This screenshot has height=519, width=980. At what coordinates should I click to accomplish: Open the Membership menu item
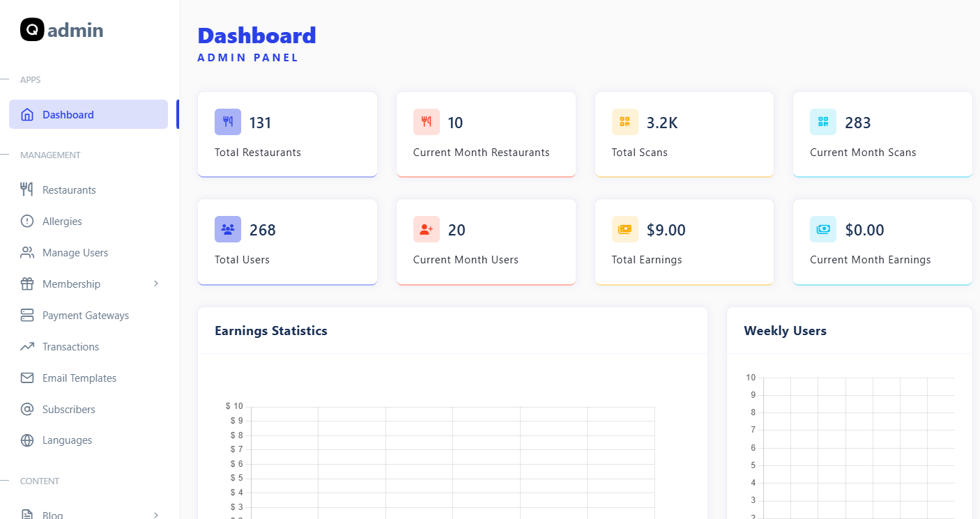(x=71, y=284)
